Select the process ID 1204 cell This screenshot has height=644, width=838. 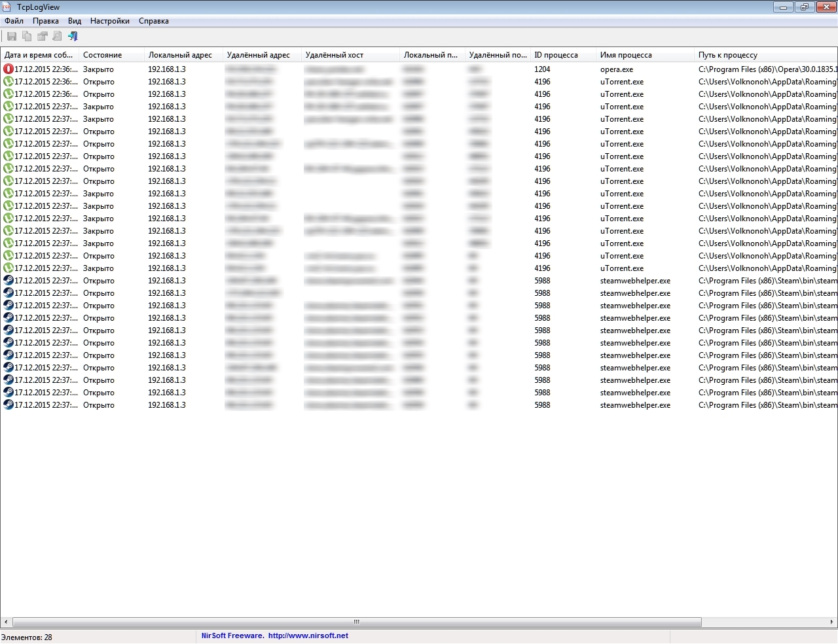[542, 69]
